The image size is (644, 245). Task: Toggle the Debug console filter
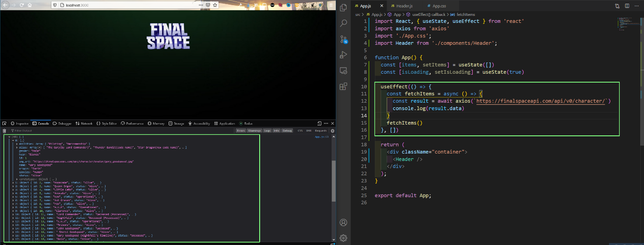287,131
